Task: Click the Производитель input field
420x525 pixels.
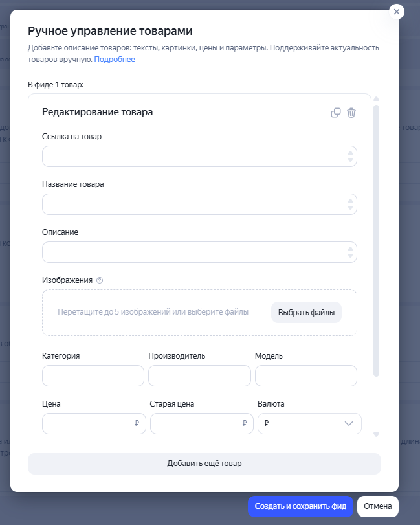Action: [199, 375]
